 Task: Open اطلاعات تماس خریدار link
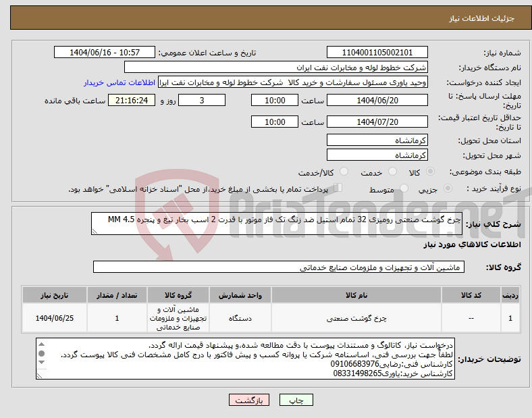point(119,82)
